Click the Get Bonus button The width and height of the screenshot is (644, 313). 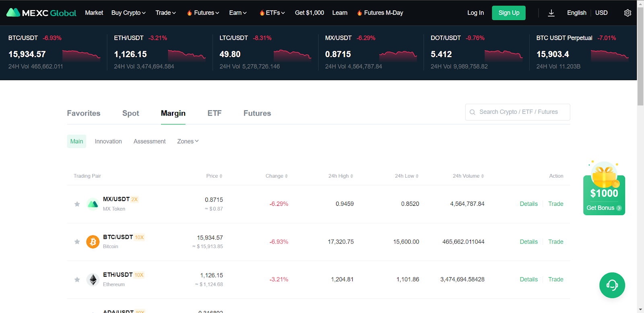(604, 208)
